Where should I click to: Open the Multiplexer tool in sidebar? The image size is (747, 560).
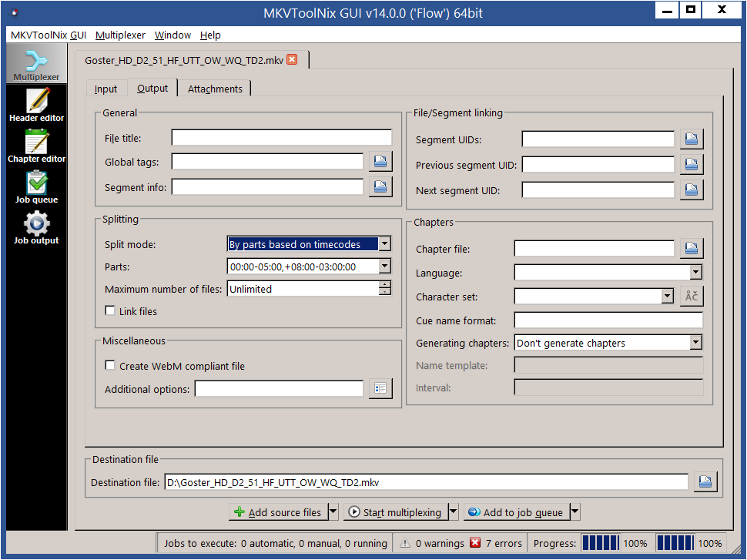(x=37, y=65)
